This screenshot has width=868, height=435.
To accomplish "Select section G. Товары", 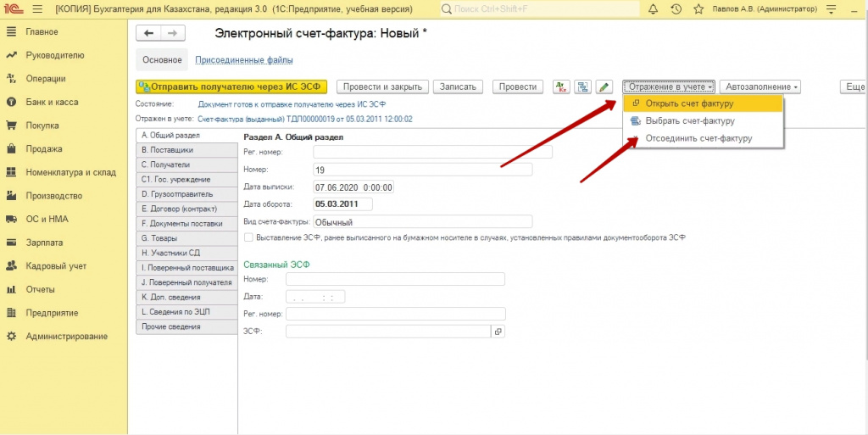I will tap(186, 238).
